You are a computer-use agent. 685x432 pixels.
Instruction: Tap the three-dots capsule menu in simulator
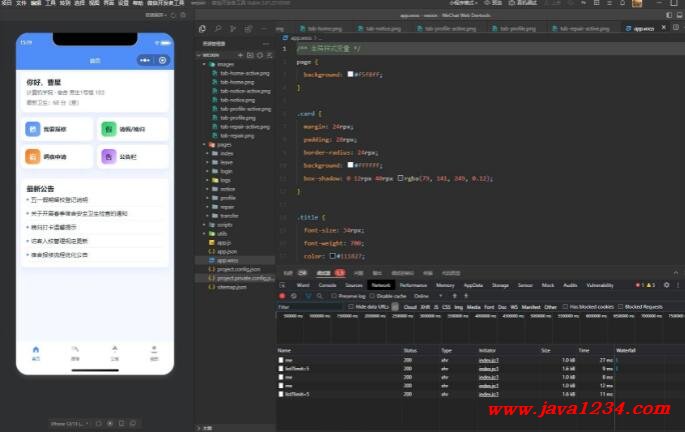click(x=145, y=60)
